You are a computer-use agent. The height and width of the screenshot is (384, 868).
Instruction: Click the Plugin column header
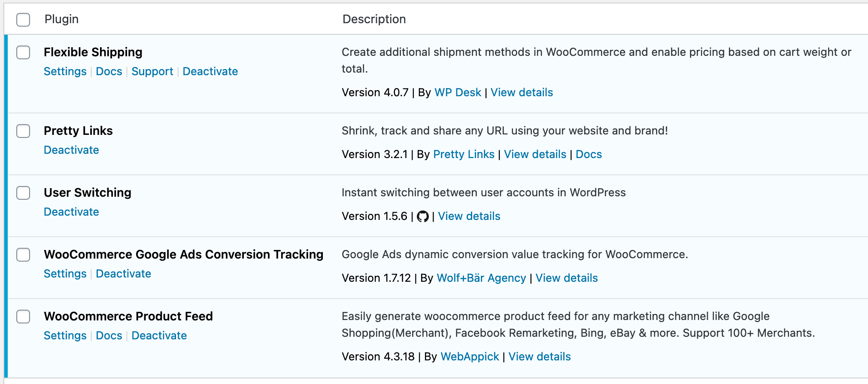coord(61,19)
